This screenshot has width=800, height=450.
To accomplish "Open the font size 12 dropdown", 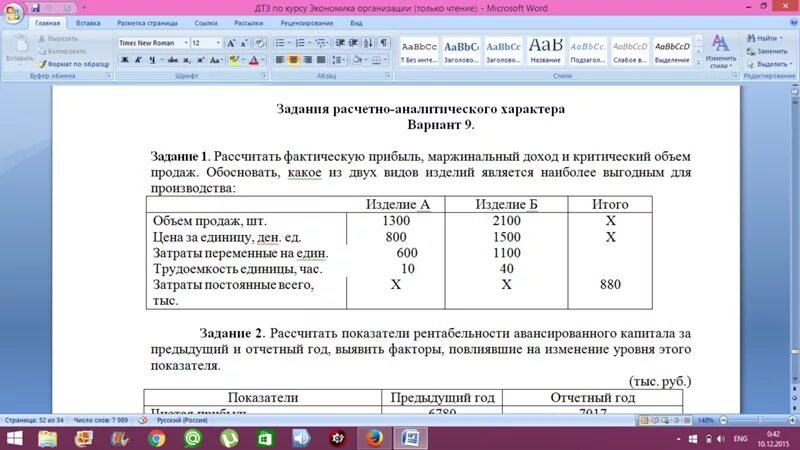I will pos(218,43).
